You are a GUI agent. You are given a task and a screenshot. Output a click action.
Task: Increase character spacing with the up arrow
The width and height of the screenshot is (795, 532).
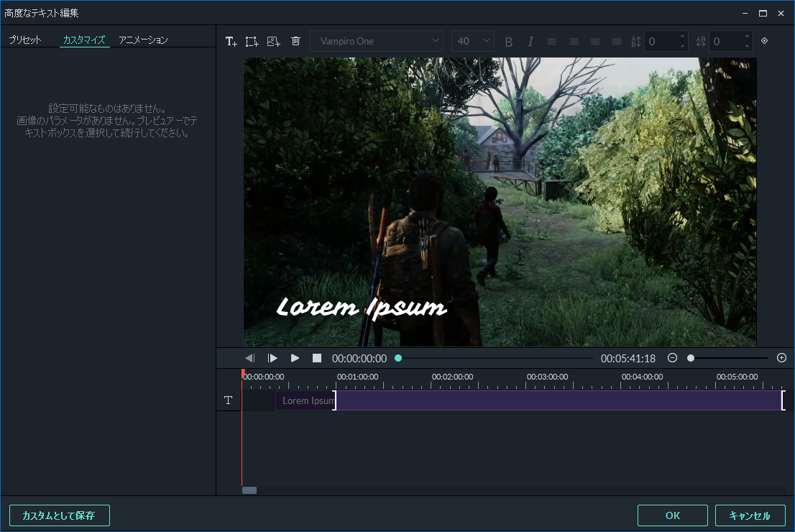[747, 37]
